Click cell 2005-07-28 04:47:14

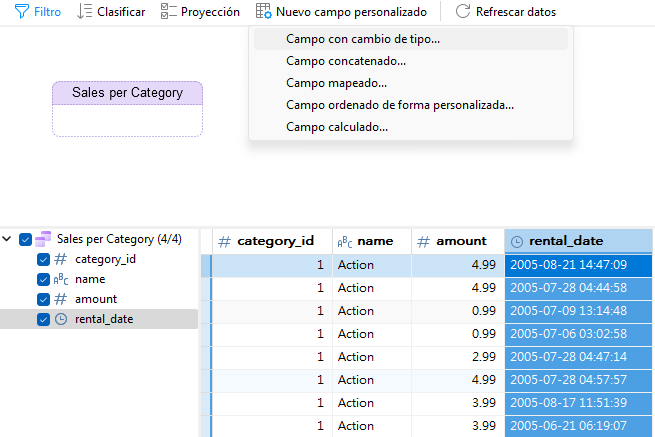click(579, 357)
